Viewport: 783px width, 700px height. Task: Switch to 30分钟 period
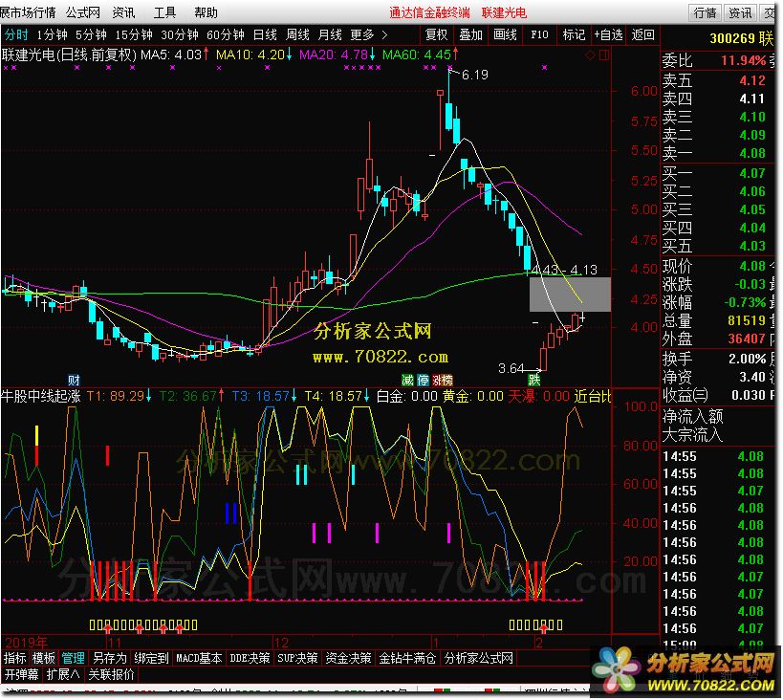coord(180,34)
